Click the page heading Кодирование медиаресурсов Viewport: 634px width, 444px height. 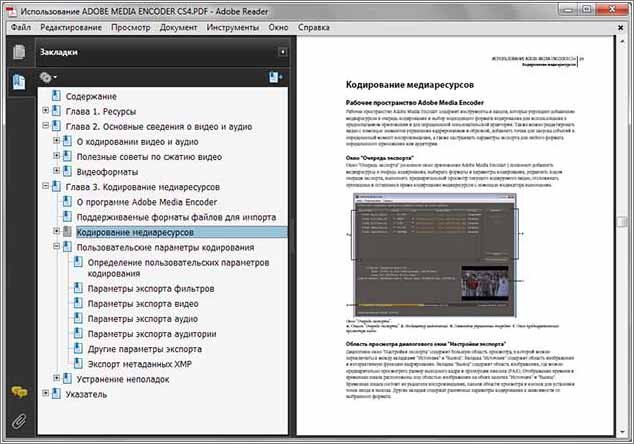coord(410,85)
